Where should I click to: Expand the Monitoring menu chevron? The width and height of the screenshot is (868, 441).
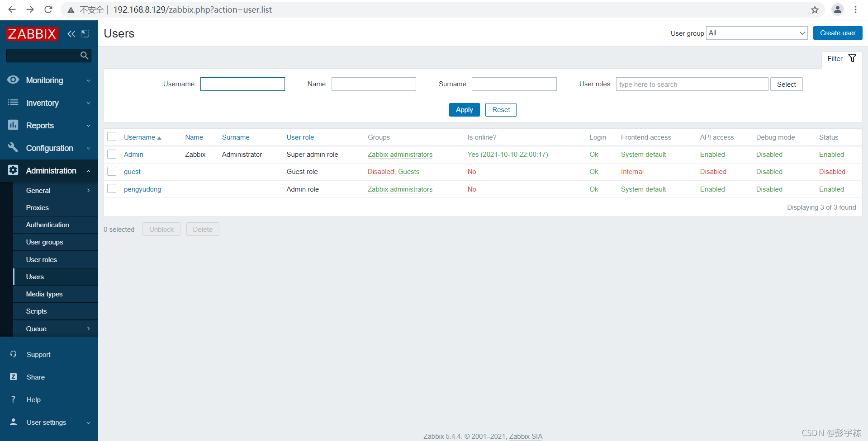point(88,80)
